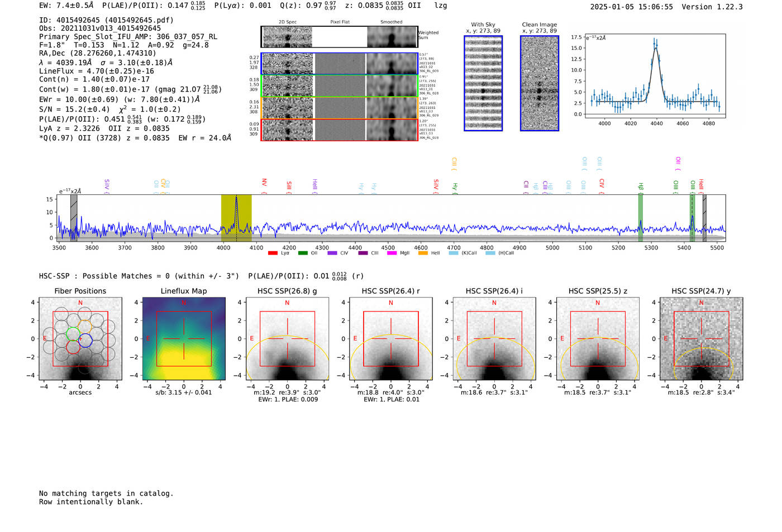This screenshot has height=532, width=782.
Task: Click the EW: 7.4±0.5Å header value
Action: point(66,6)
